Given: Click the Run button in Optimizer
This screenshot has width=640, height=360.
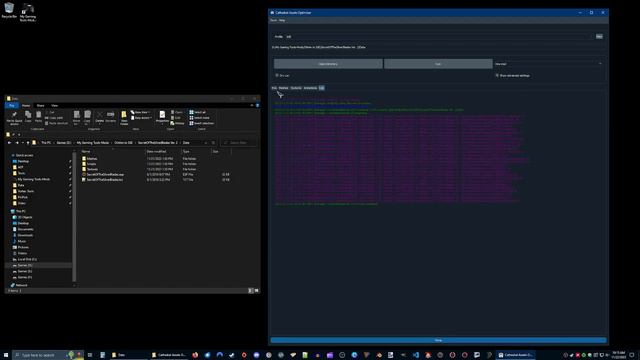Looking at the screenshot, I should [x=438, y=64].
